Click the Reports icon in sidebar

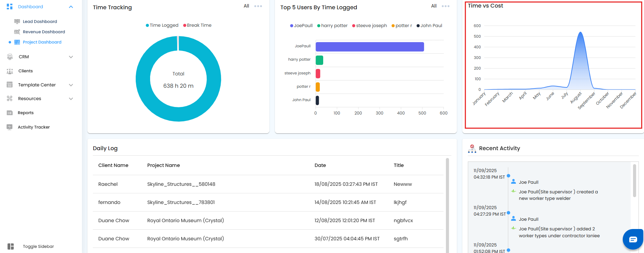coord(10,113)
